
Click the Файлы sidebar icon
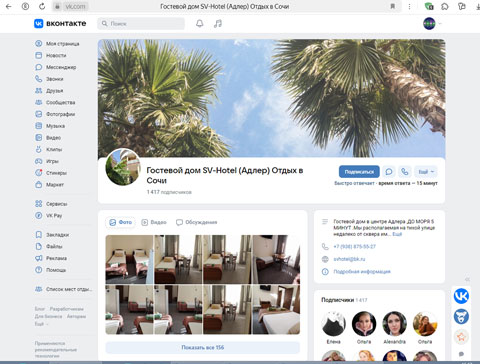(x=39, y=246)
